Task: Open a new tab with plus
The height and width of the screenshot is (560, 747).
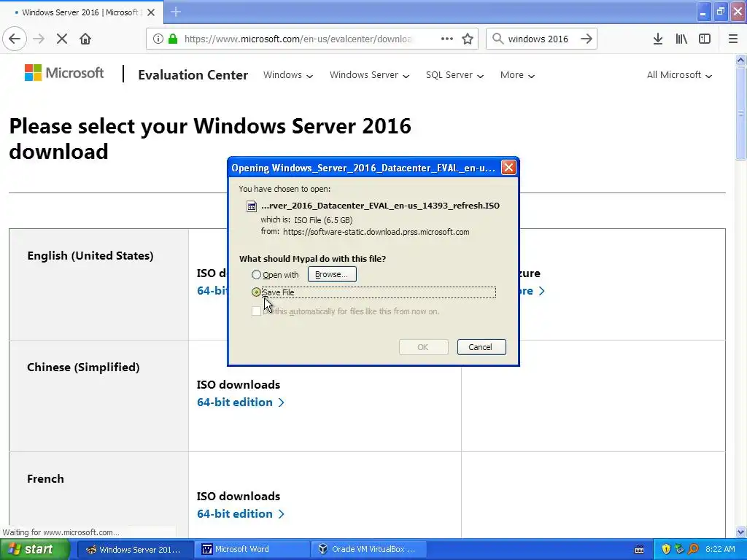Action: point(176,12)
